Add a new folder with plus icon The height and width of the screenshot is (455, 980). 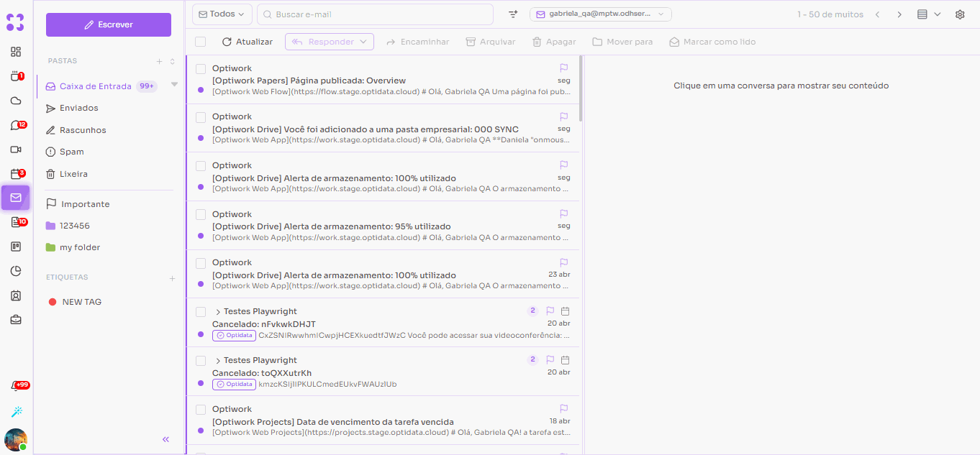point(160,61)
